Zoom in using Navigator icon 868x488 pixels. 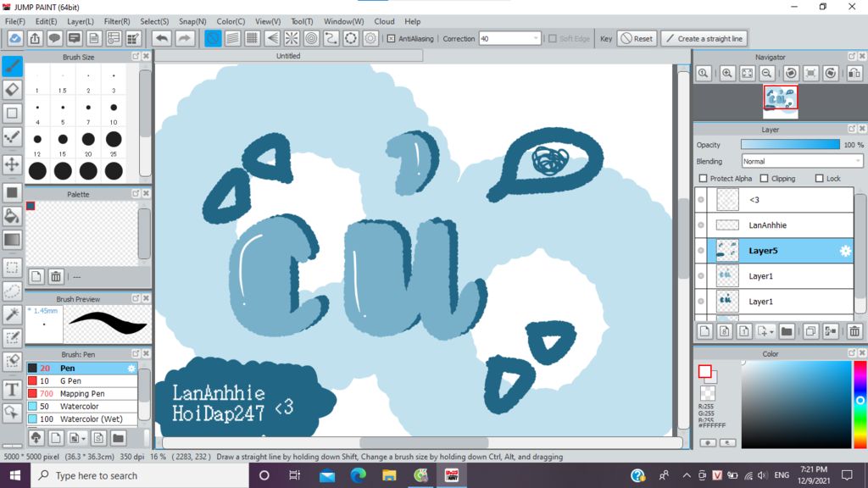coord(727,73)
